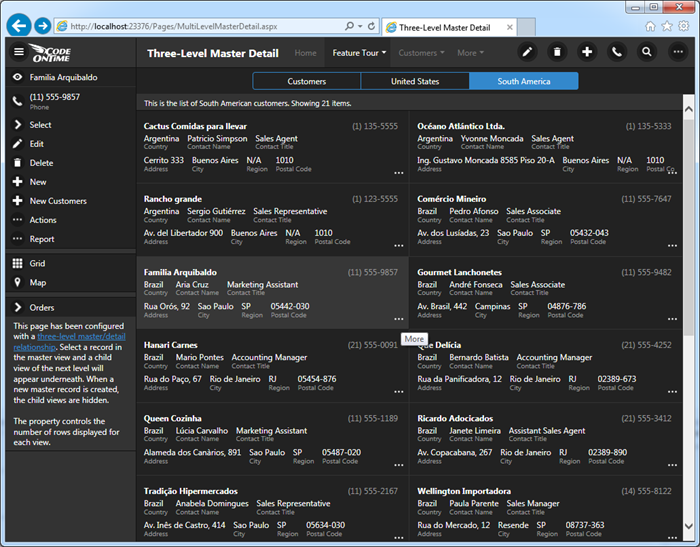700x547 pixels.
Task: Switch to the Customers tab
Action: click(x=306, y=81)
